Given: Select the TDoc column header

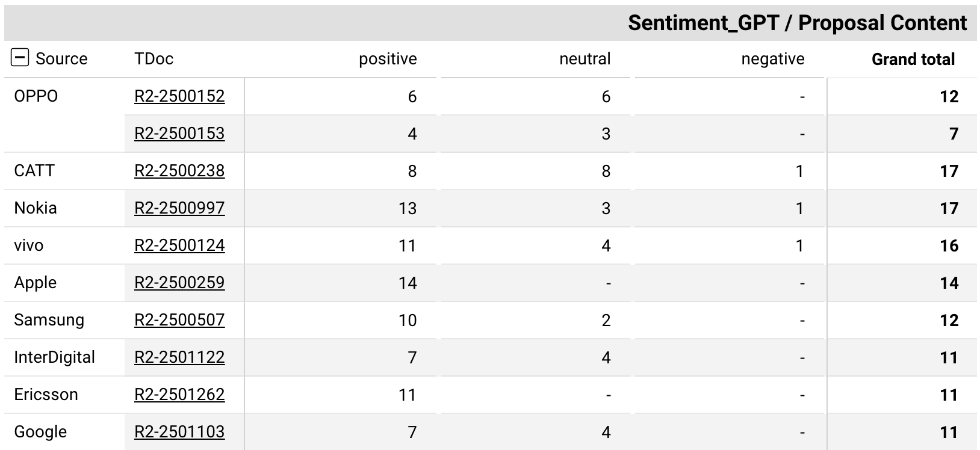Looking at the screenshot, I should coord(154,59).
